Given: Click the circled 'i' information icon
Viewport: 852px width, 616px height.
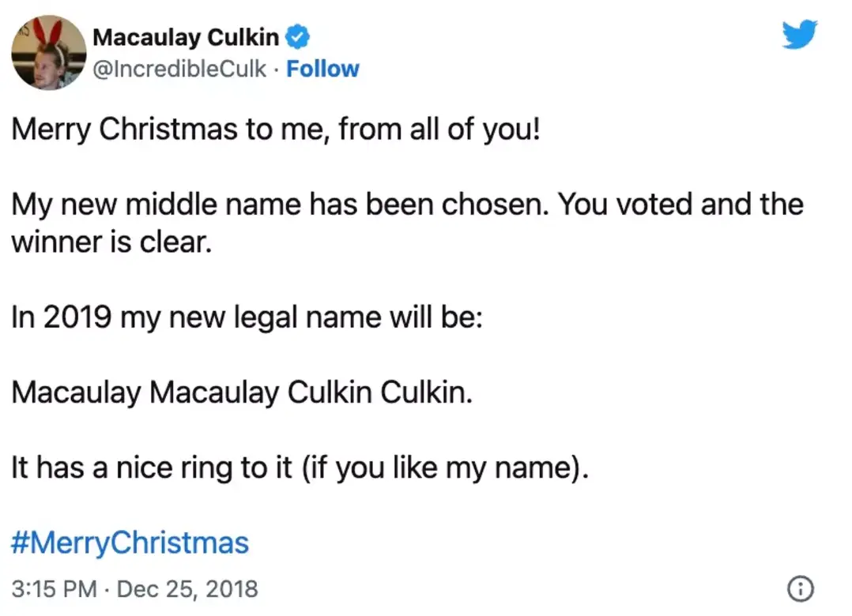Looking at the screenshot, I should point(801,588).
